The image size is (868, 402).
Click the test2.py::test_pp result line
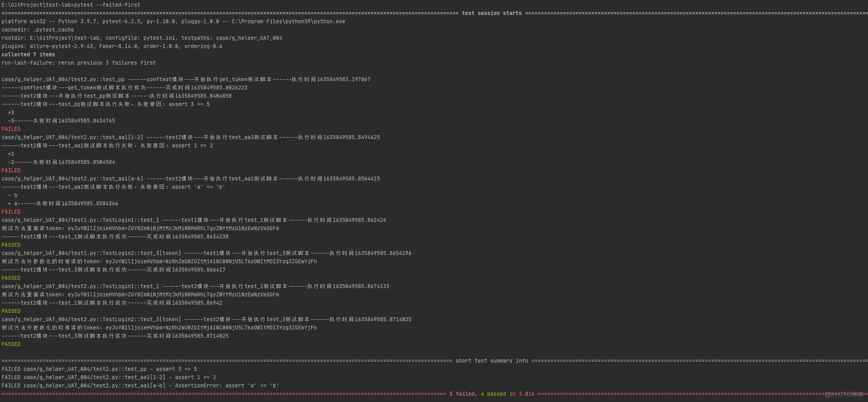pos(186,79)
